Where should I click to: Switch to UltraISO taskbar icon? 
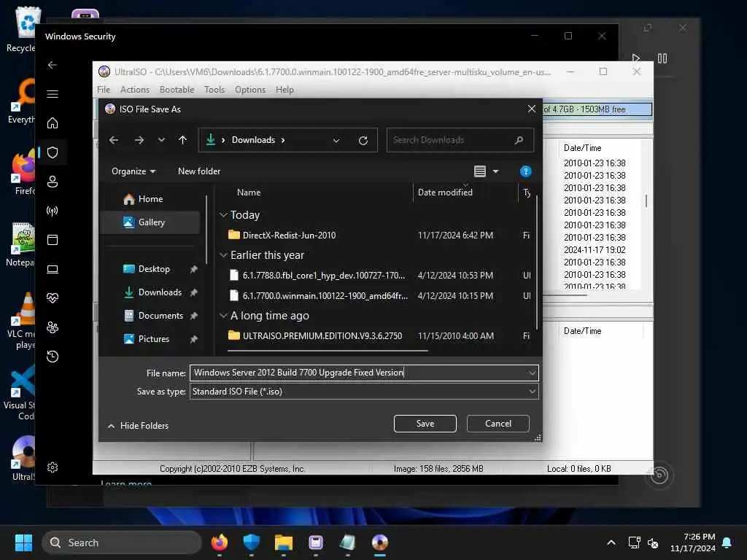(x=379, y=542)
